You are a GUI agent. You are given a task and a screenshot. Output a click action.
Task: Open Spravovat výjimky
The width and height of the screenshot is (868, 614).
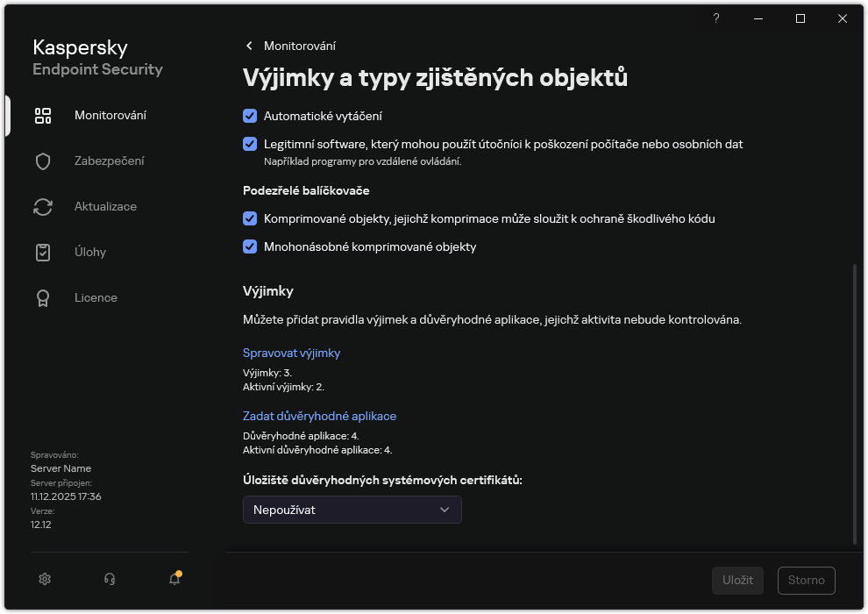(x=291, y=353)
